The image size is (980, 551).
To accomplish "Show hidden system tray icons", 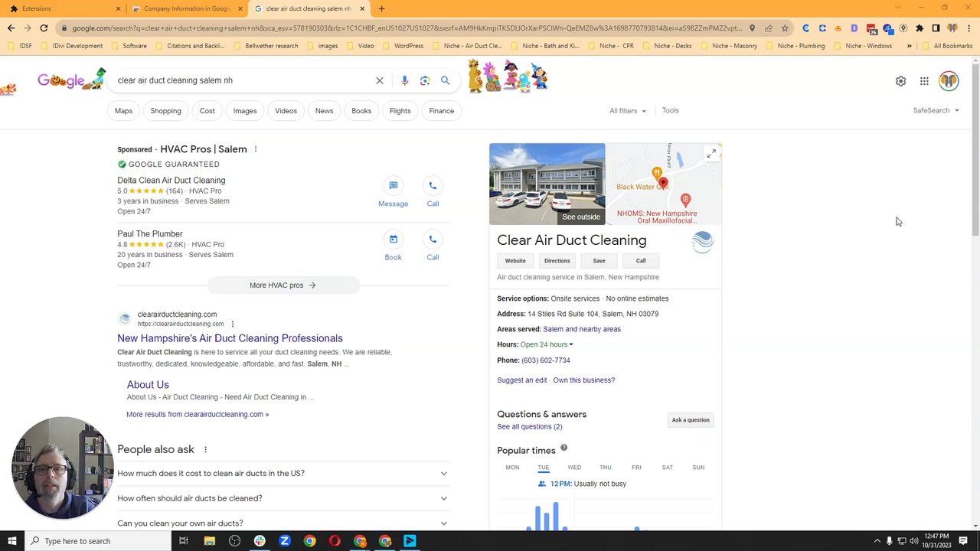I will pos(877,541).
